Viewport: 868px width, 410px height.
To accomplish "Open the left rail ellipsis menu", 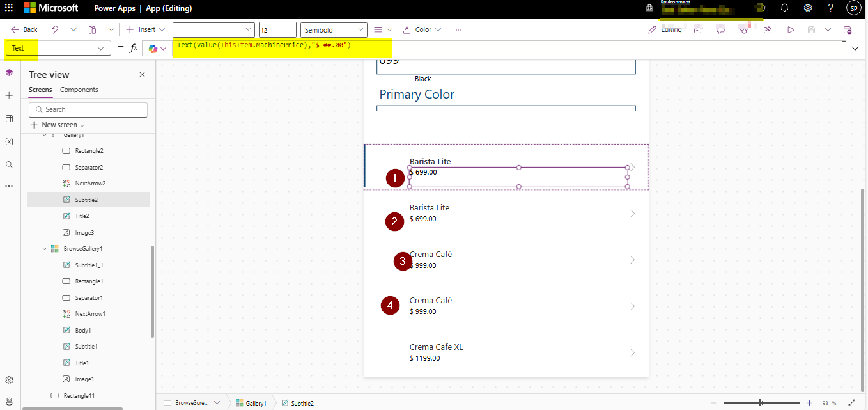I will 9,186.
